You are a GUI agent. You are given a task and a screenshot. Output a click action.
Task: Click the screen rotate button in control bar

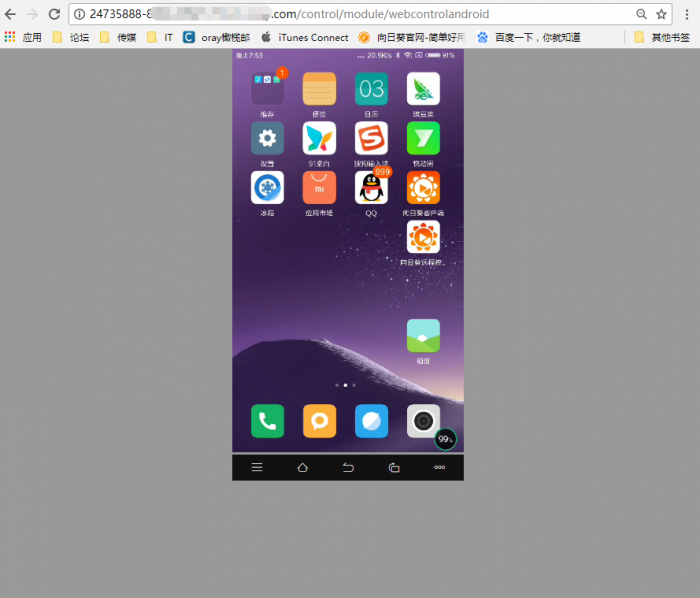(394, 467)
